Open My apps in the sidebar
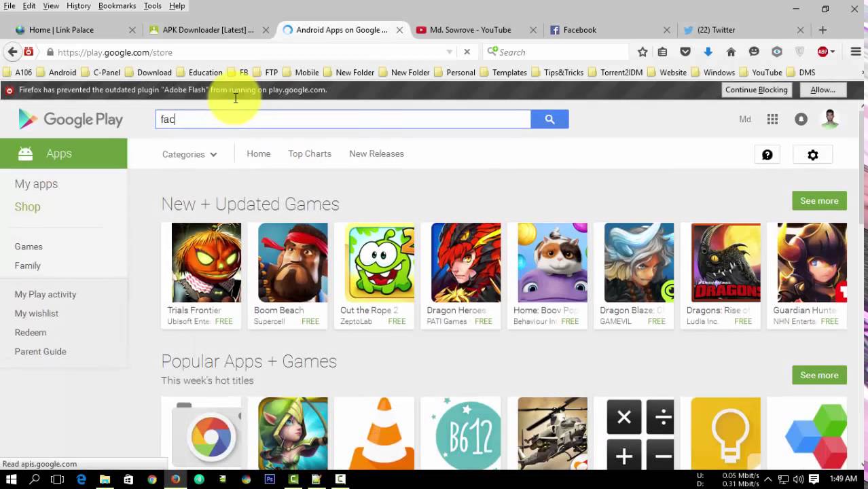Viewport: 868px width, 489px height. [36, 184]
